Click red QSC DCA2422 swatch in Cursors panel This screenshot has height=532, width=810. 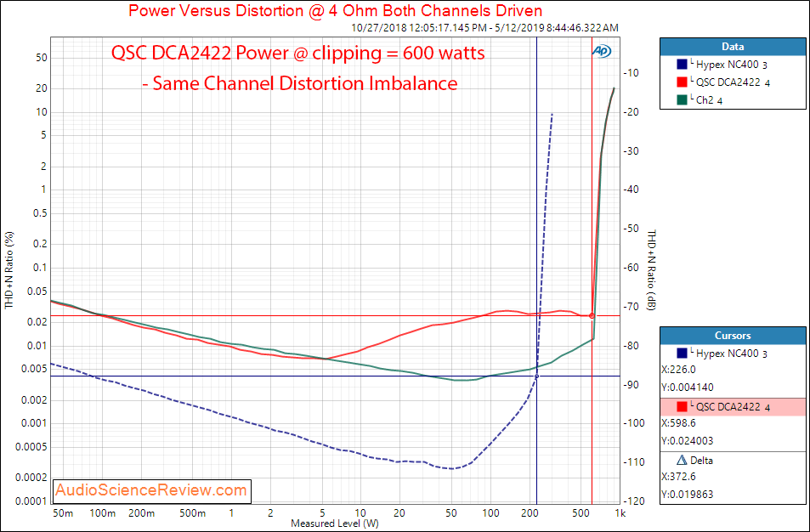[682, 407]
